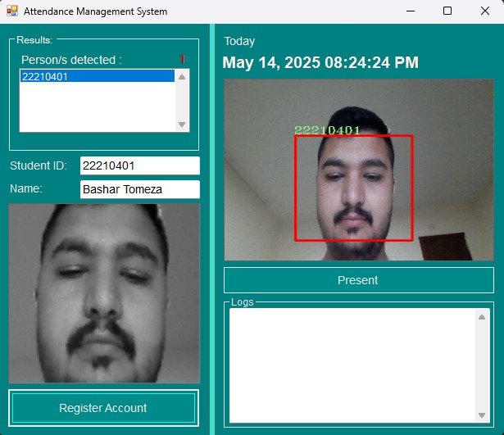The height and width of the screenshot is (435, 504).
Task: Click the grayscale captured face thumbnail
Action: pyautogui.click(x=104, y=293)
